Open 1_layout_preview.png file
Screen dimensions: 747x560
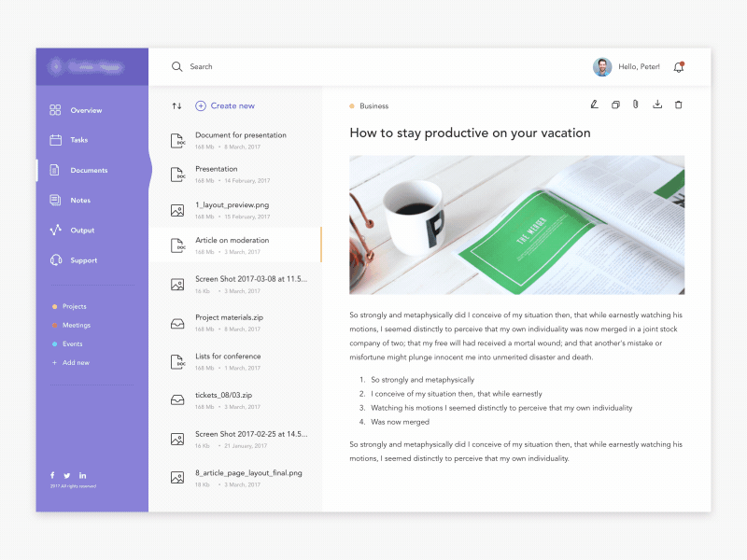click(x=236, y=210)
